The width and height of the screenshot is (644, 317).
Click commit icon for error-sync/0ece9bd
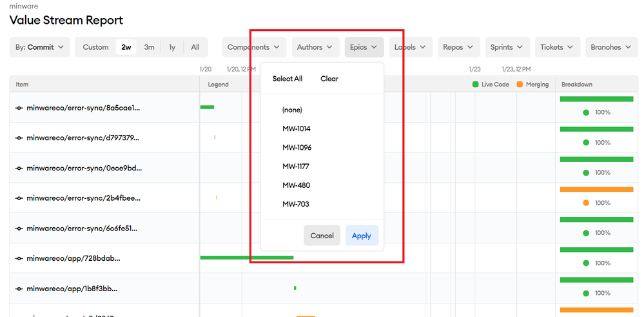(x=19, y=168)
